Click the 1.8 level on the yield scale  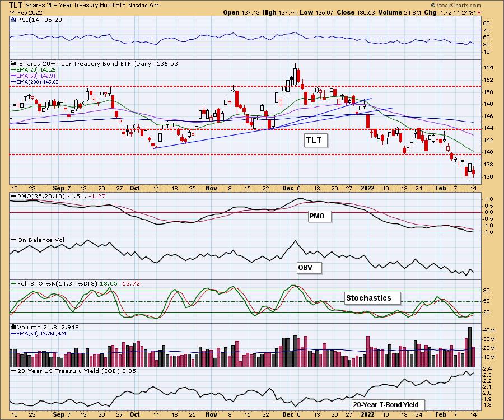tap(487, 405)
